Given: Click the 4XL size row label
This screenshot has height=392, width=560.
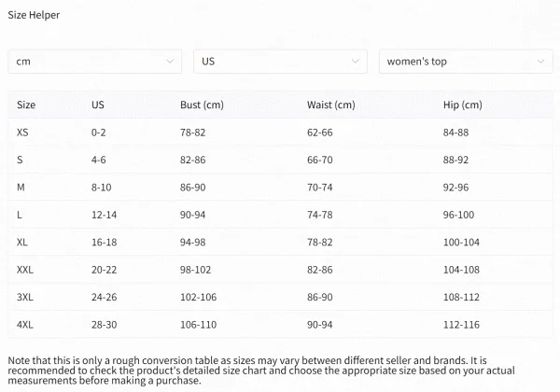Looking at the screenshot, I should point(25,325).
